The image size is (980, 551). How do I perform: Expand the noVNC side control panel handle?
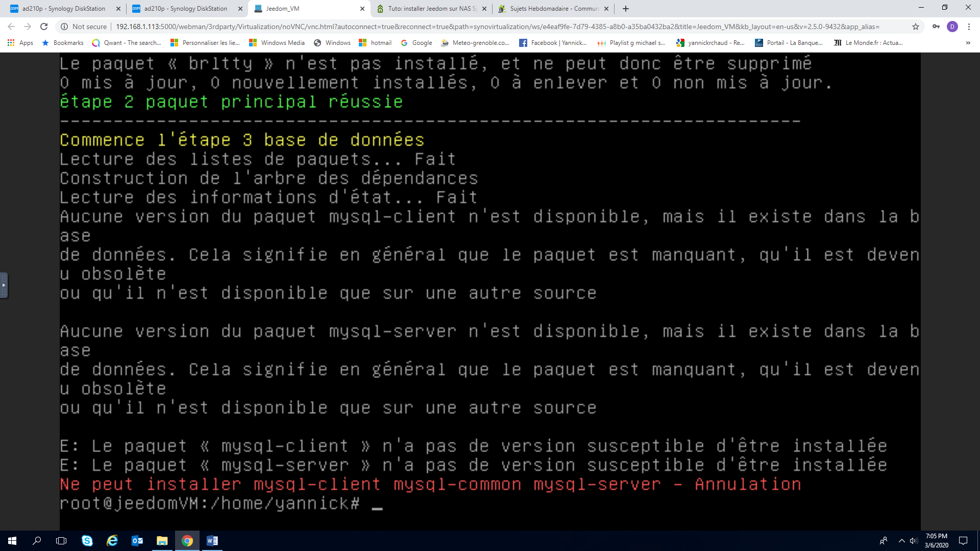coord(4,285)
